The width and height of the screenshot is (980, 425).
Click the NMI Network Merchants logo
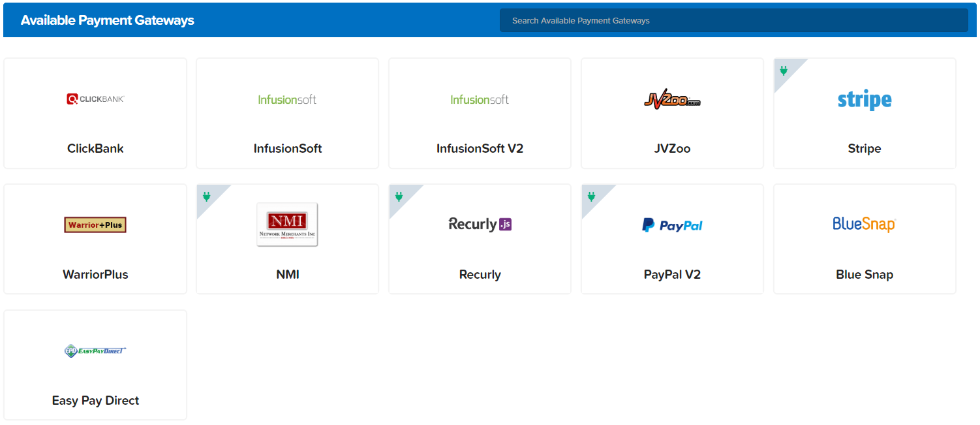tap(287, 225)
